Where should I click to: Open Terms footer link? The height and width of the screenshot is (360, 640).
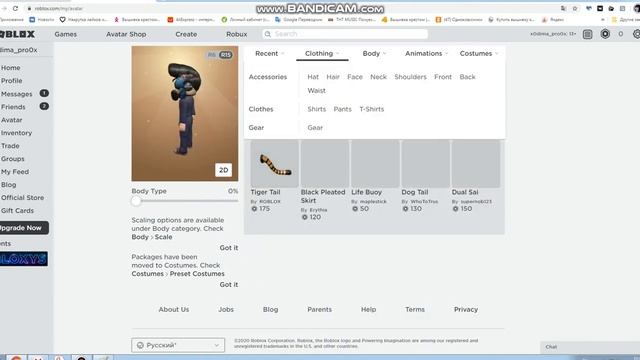tap(415, 309)
